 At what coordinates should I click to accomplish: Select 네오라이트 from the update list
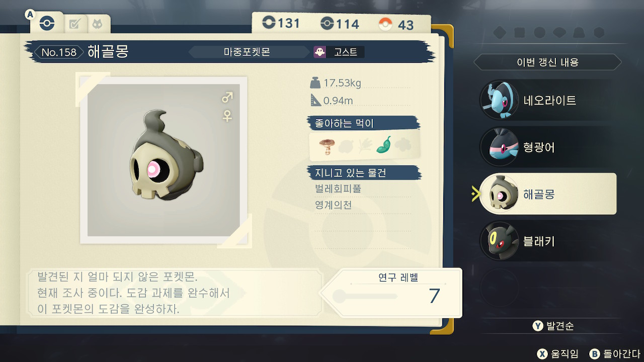pyautogui.click(x=548, y=101)
